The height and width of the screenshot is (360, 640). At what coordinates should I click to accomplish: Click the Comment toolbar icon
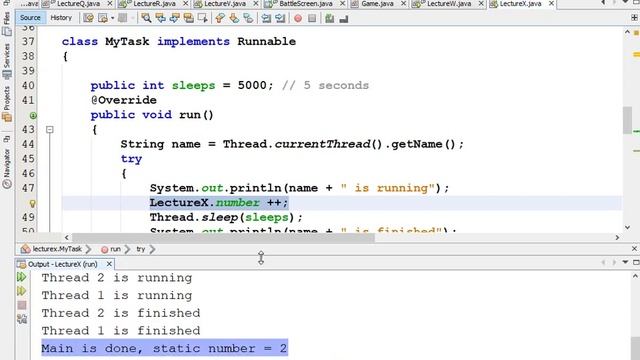pos(330,18)
